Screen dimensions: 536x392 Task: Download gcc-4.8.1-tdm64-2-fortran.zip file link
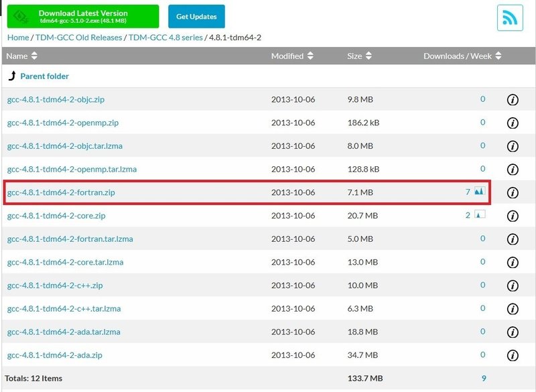click(x=61, y=192)
